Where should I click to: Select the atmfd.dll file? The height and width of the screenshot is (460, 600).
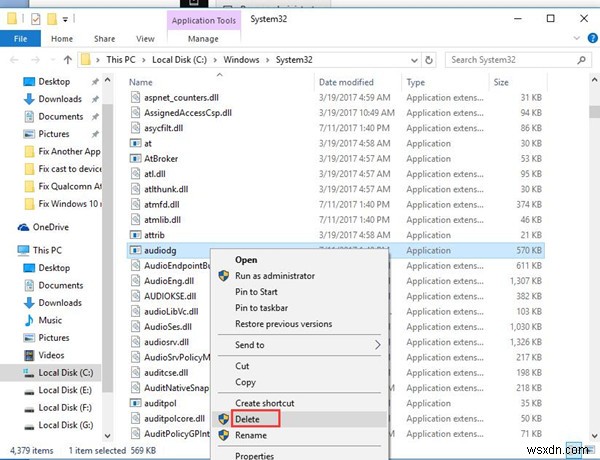161,205
